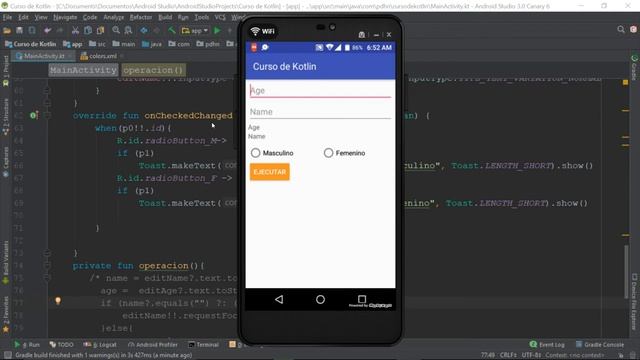Open the Terminal tool window

[204, 344]
